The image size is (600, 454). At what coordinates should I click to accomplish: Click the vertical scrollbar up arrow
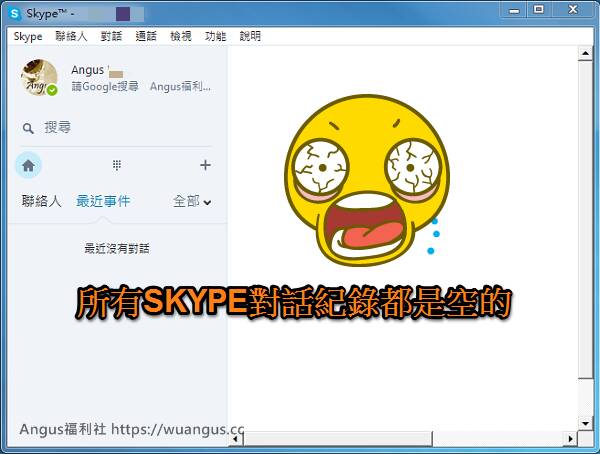[585, 53]
